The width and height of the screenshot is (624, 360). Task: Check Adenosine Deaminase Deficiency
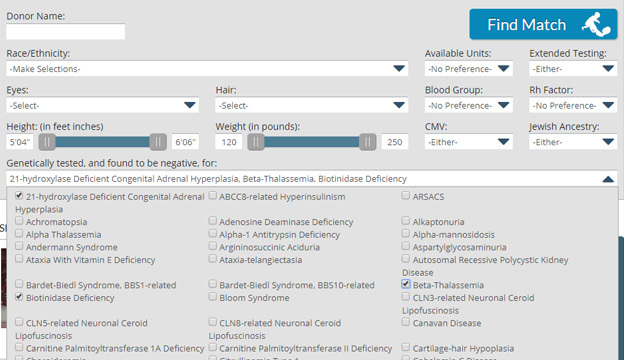click(x=213, y=220)
